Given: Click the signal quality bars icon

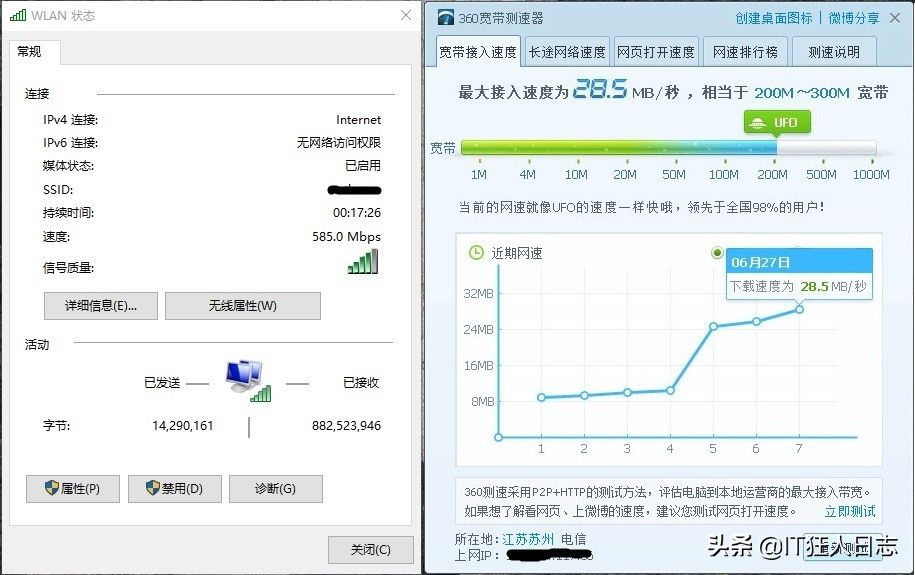Looking at the screenshot, I should pos(363,262).
